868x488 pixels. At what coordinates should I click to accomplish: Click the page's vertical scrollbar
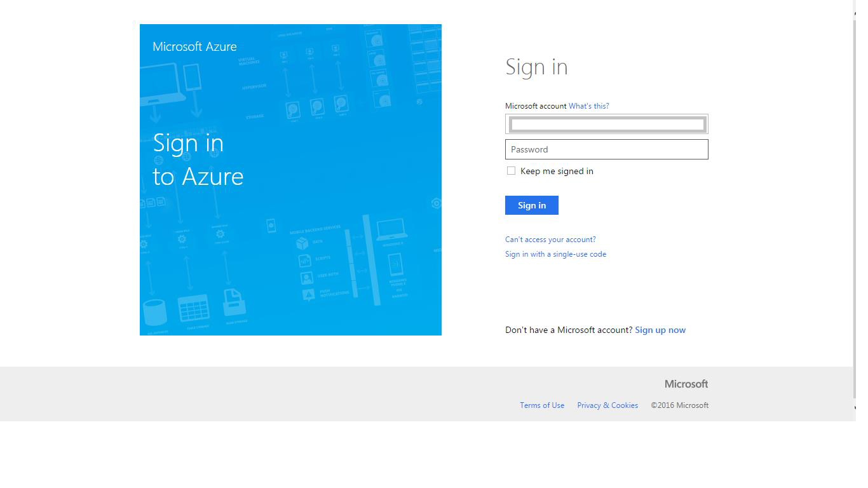[856, 210]
